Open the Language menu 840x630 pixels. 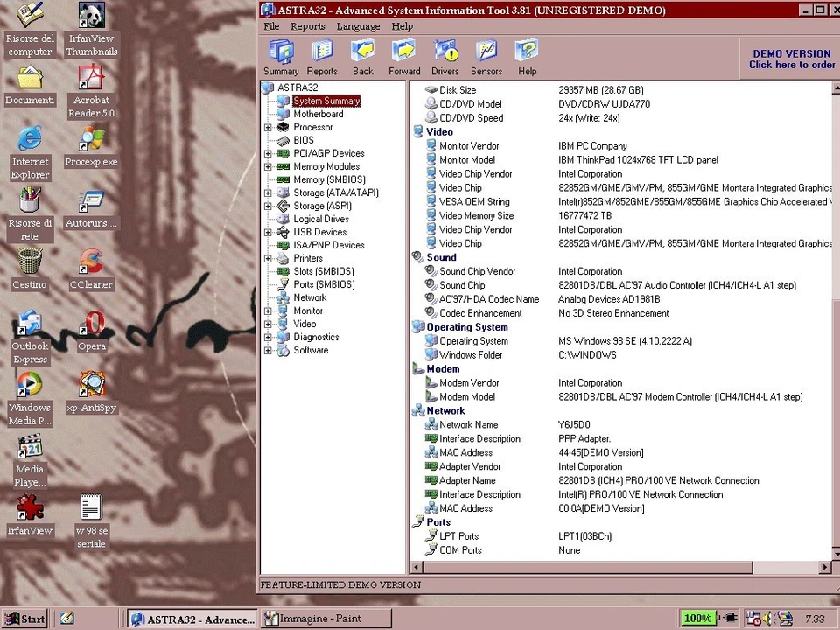[x=358, y=26]
